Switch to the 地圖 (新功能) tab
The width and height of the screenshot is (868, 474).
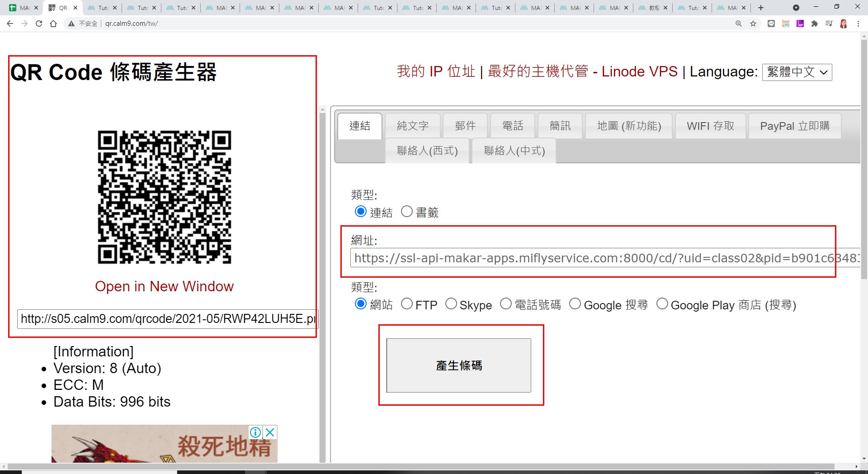point(629,126)
